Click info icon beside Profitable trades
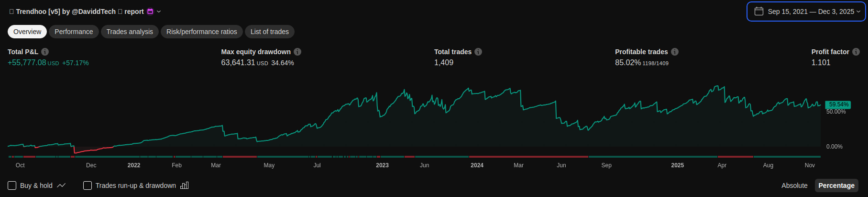868x197 pixels. 675,52
